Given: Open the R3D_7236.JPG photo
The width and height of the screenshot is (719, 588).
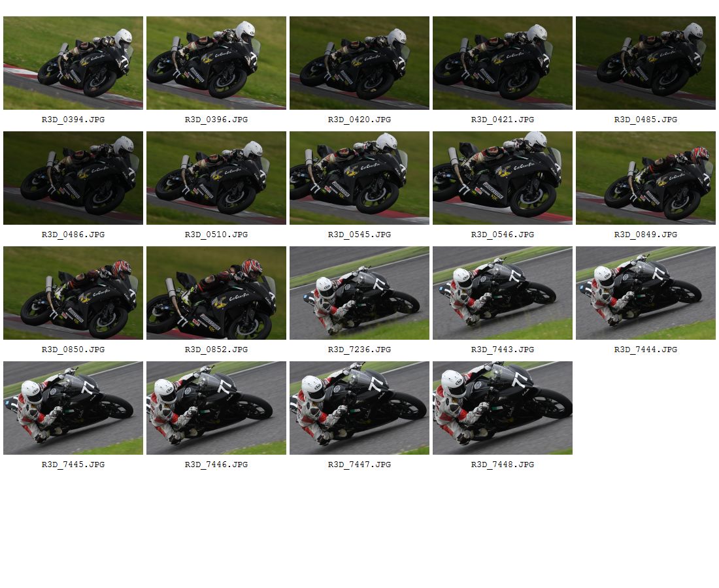Looking at the screenshot, I should click(x=359, y=293).
